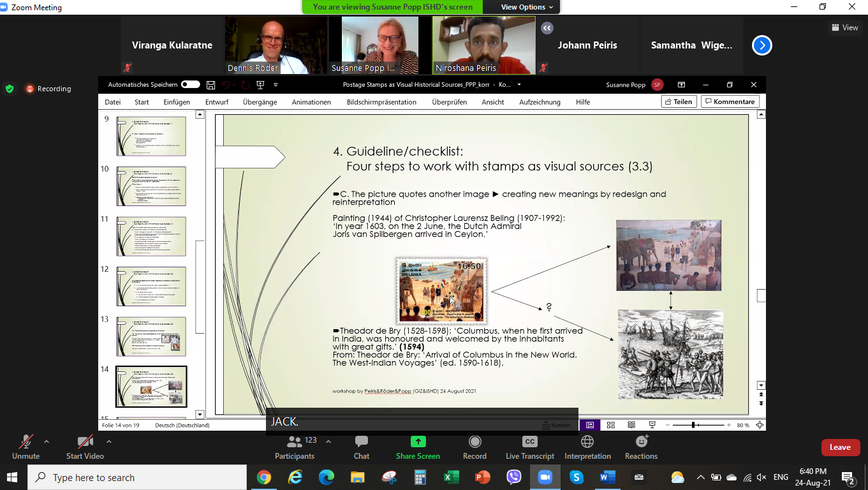The image size is (868, 490).
Task: Switch to Normal view in status bar
Action: (x=590, y=425)
